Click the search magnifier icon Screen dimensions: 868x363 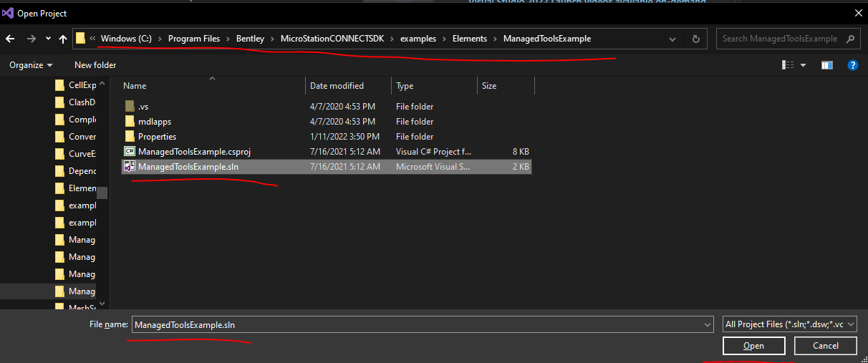click(x=850, y=39)
